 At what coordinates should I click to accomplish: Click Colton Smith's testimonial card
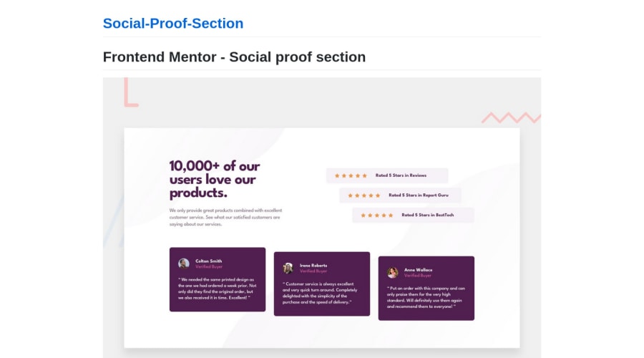(x=218, y=279)
